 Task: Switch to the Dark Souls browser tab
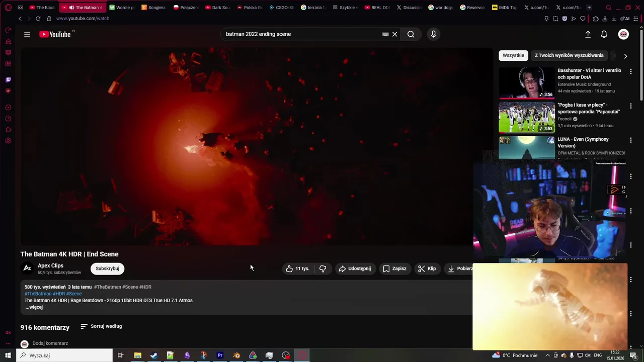218,8
